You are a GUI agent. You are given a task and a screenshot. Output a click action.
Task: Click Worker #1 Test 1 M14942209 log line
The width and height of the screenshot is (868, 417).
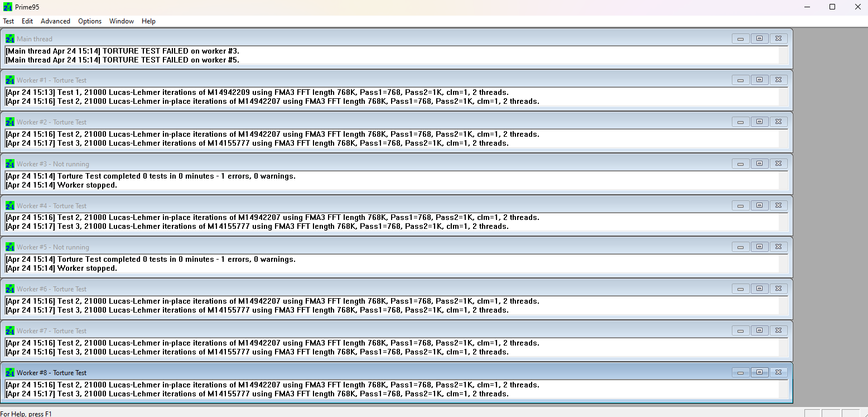[257, 93]
